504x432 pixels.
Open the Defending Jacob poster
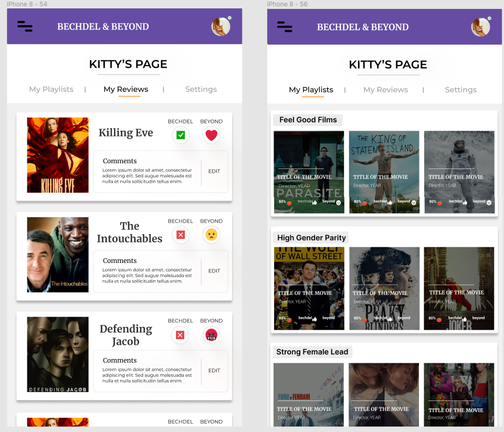pos(58,354)
